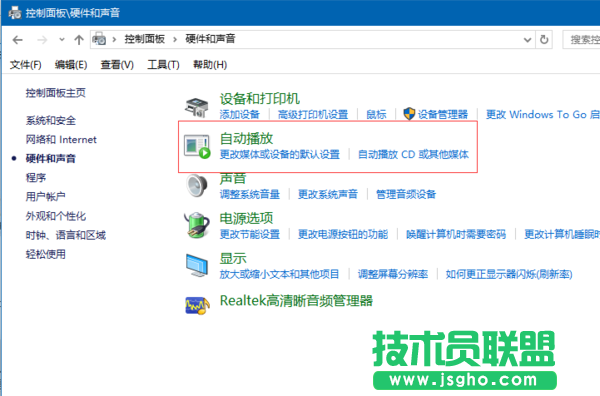This screenshot has width=600, height=396.
Task: Open the 查看(V) menu
Action: click(x=117, y=65)
